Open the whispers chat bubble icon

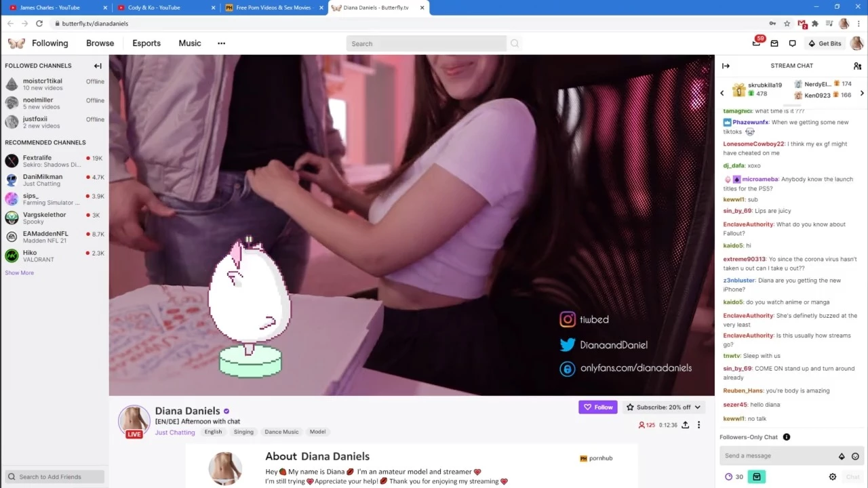point(792,43)
